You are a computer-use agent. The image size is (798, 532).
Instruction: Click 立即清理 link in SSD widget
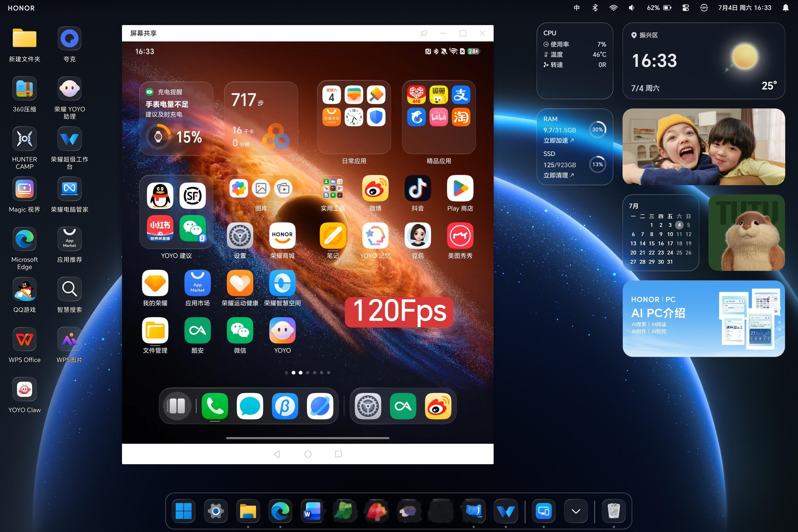click(558, 175)
